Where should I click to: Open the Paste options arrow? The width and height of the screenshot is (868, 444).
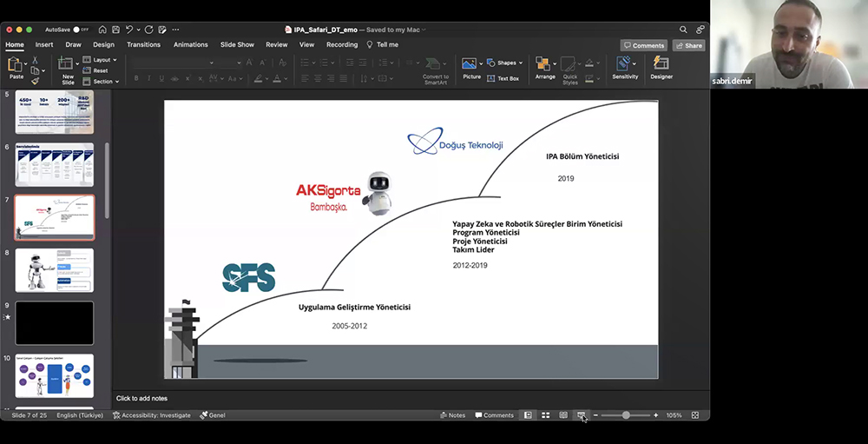click(25, 64)
